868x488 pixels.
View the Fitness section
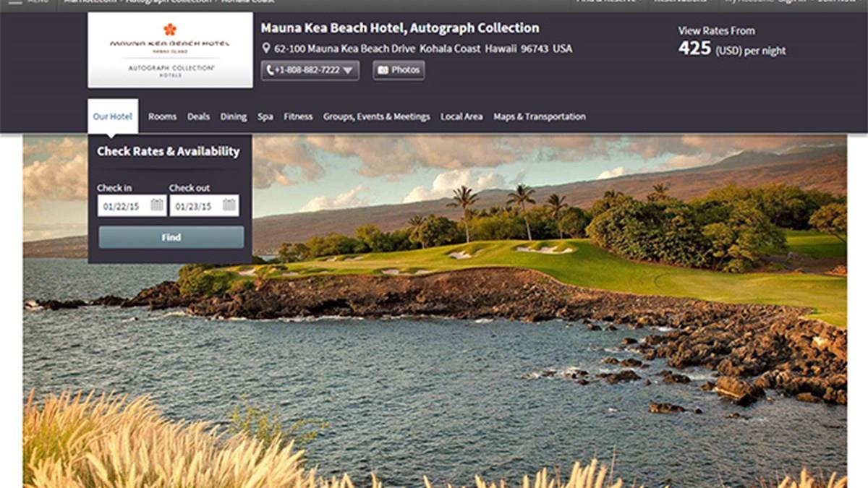point(298,116)
